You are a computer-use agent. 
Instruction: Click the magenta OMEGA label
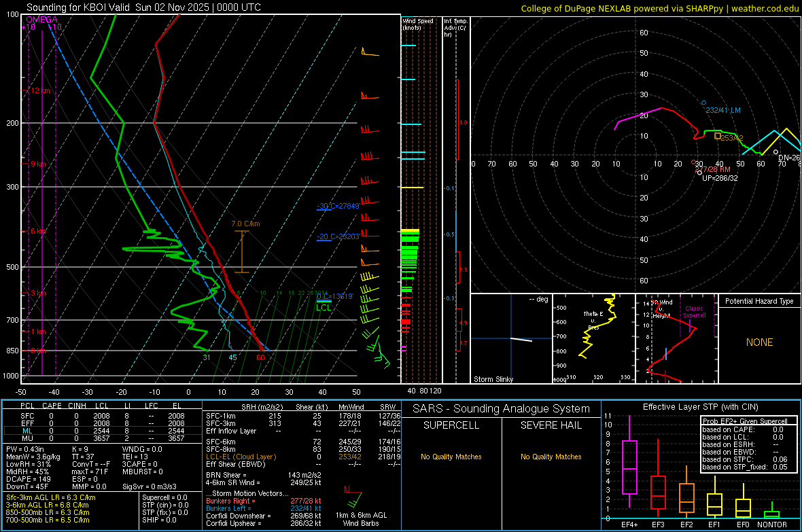pos(42,20)
